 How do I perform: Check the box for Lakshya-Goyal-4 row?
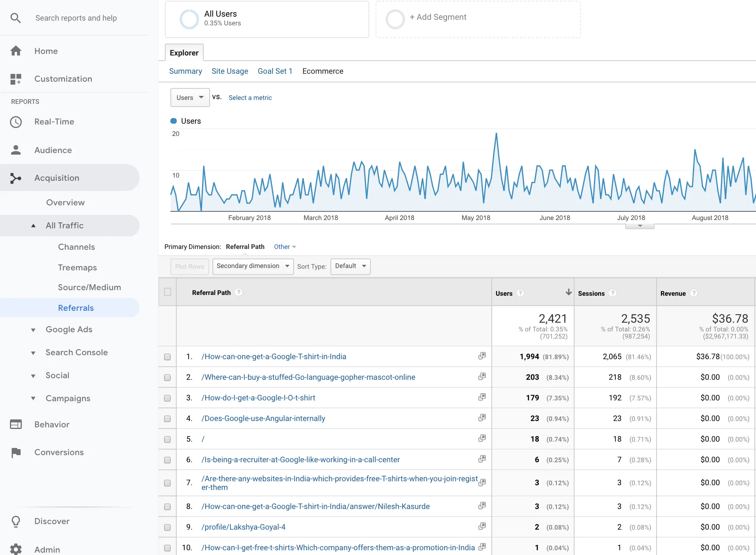[167, 527]
